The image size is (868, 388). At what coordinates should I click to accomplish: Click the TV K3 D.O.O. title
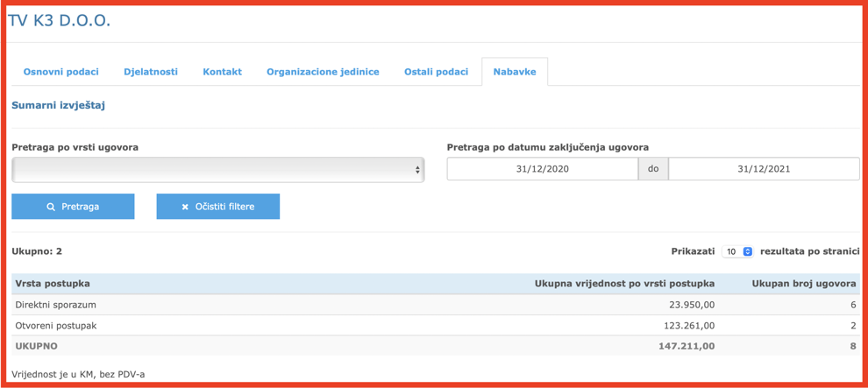pyautogui.click(x=58, y=20)
